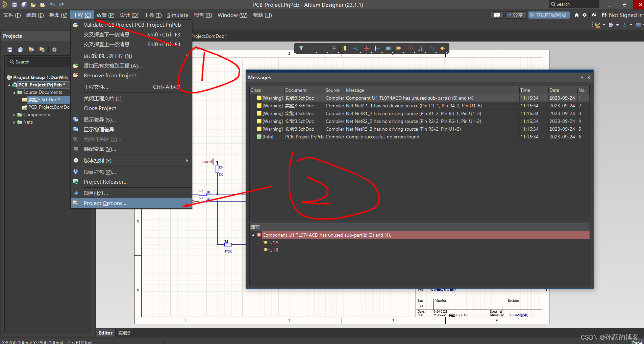The image size is (644, 344).
Task: Choose Project Options... from the menu
Action: point(131,203)
